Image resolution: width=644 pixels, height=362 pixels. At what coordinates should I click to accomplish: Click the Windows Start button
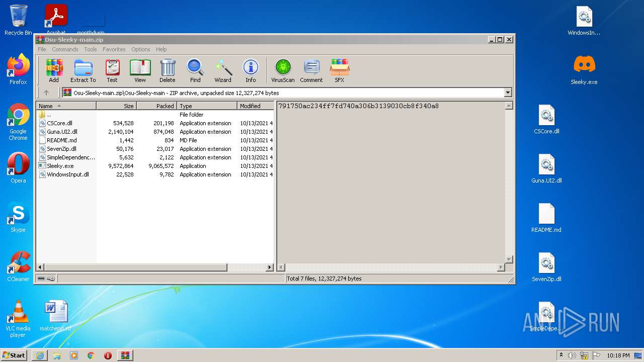14,355
